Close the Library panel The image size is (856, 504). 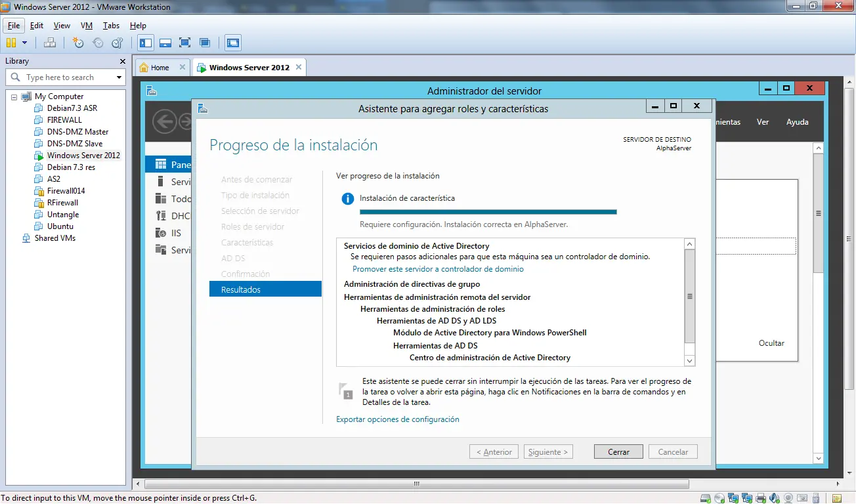pyautogui.click(x=122, y=61)
